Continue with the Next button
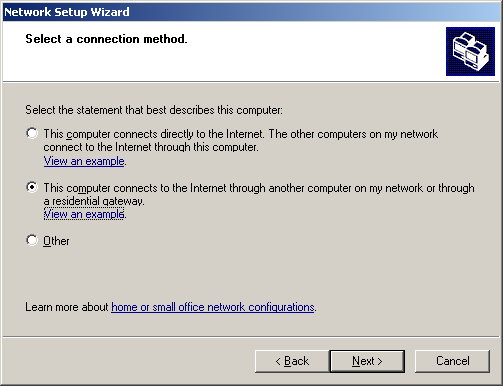 367,361
